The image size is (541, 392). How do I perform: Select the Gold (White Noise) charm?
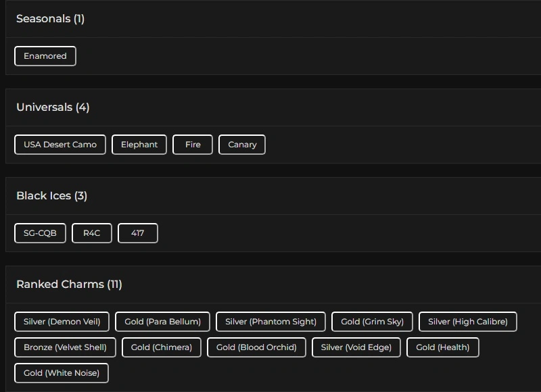pos(62,373)
